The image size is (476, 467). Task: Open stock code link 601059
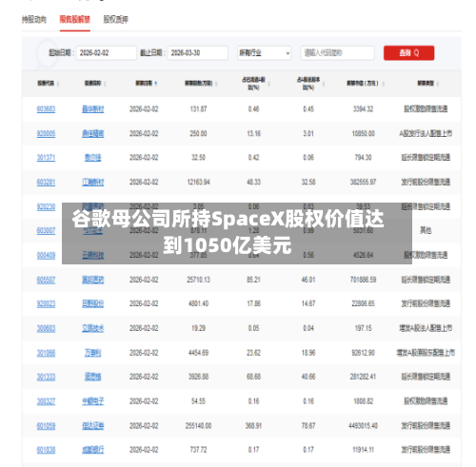[46, 426]
